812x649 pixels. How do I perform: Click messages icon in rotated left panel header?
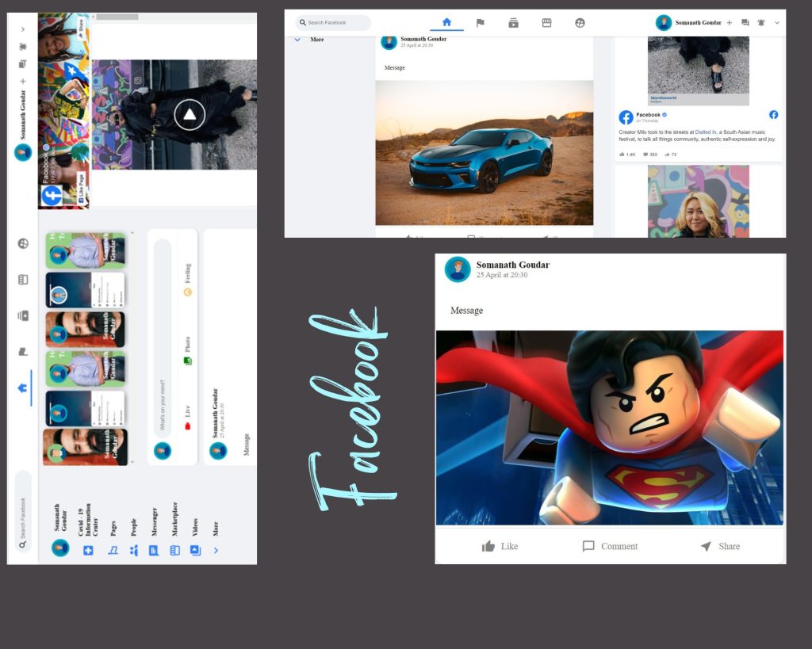(23, 64)
